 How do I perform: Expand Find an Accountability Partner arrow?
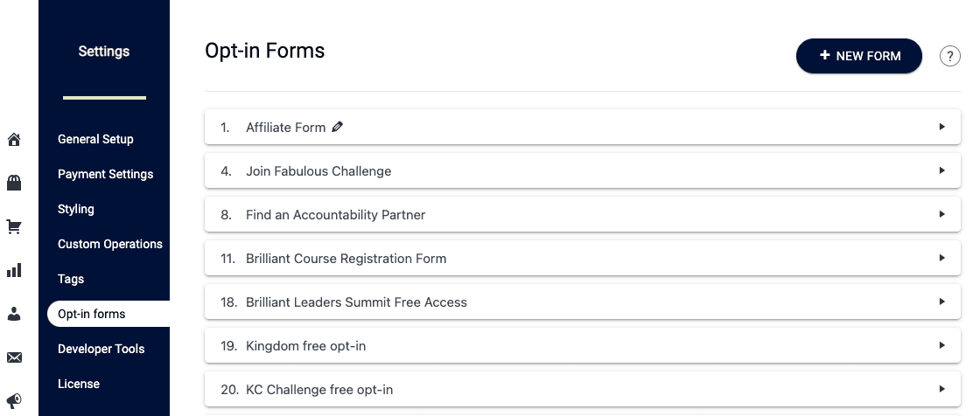[941, 214]
